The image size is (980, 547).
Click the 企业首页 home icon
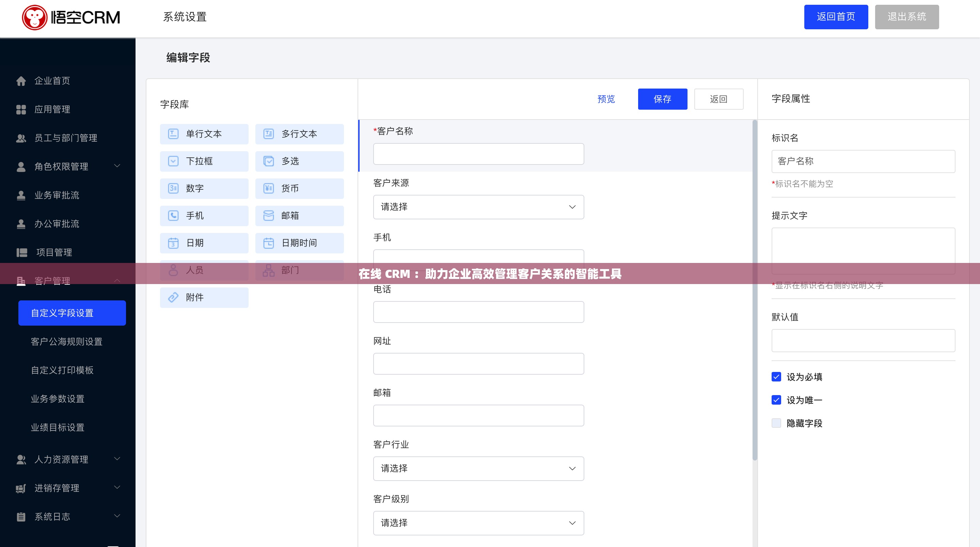21,81
